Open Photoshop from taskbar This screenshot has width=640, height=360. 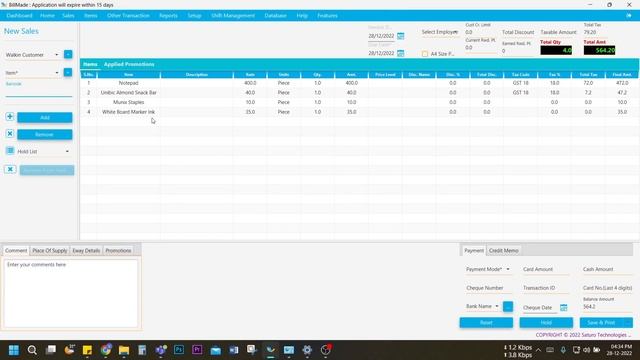click(x=179, y=350)
